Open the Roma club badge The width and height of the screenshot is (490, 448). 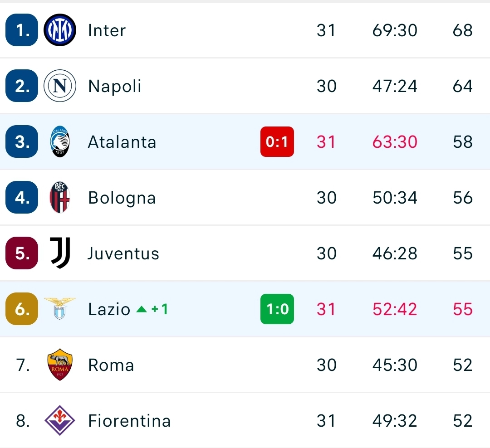pos(59,365)
